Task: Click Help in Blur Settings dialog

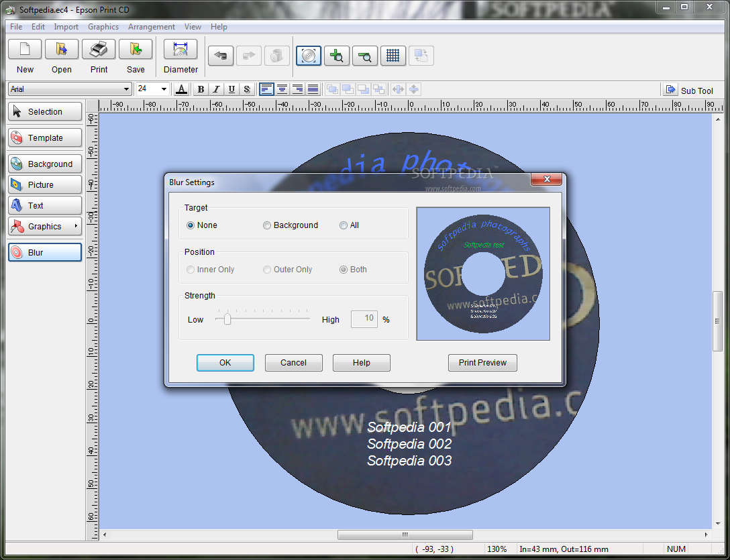Action: [361, 363]
